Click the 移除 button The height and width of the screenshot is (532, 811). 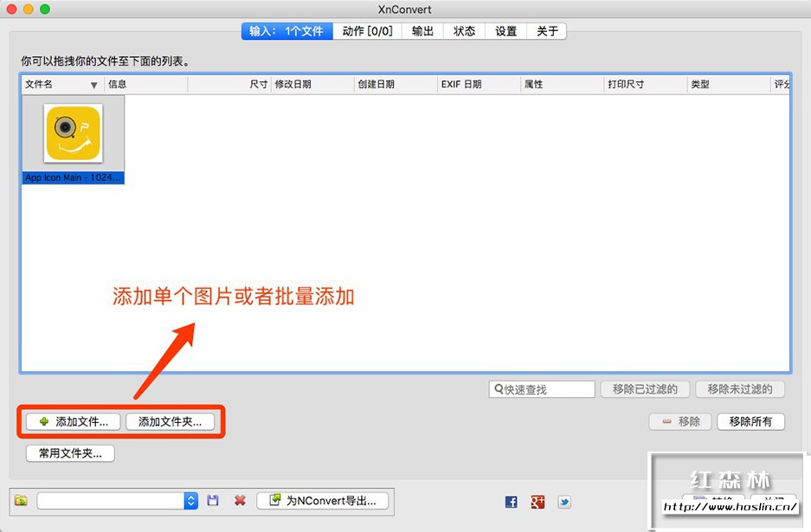click(680, 422)
